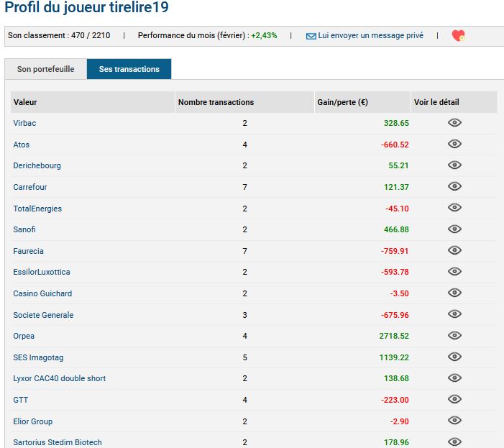Open Lyxor CAC40 double short eye icon
This screenshot has height=448, width=504.
[454, 378]
